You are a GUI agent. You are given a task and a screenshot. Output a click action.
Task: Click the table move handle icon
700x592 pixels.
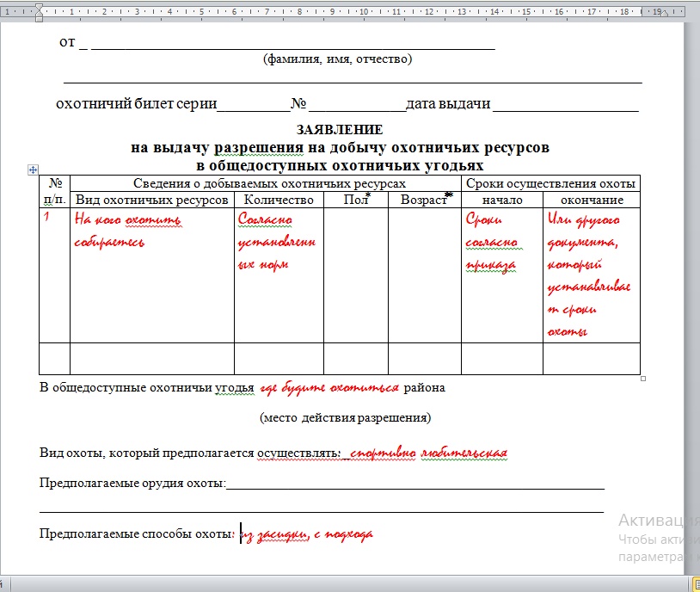[x=33, y=170]
